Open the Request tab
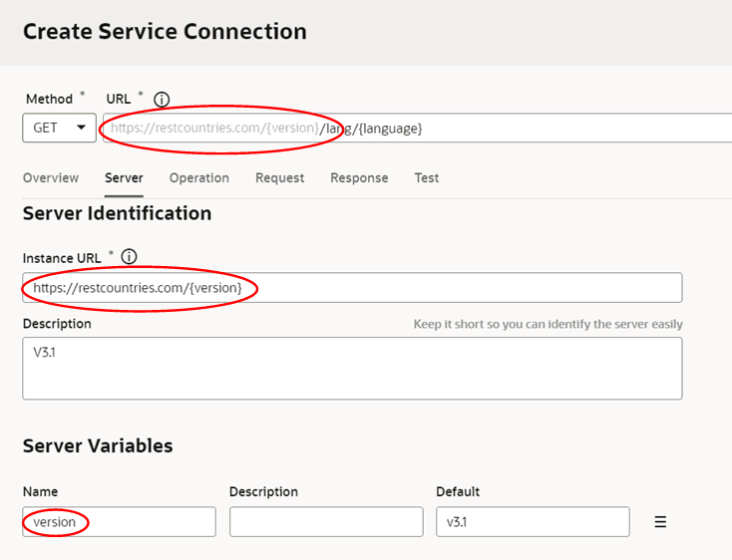Image resolution: width=732 pixels, height=560 pixels. (279, 178)
